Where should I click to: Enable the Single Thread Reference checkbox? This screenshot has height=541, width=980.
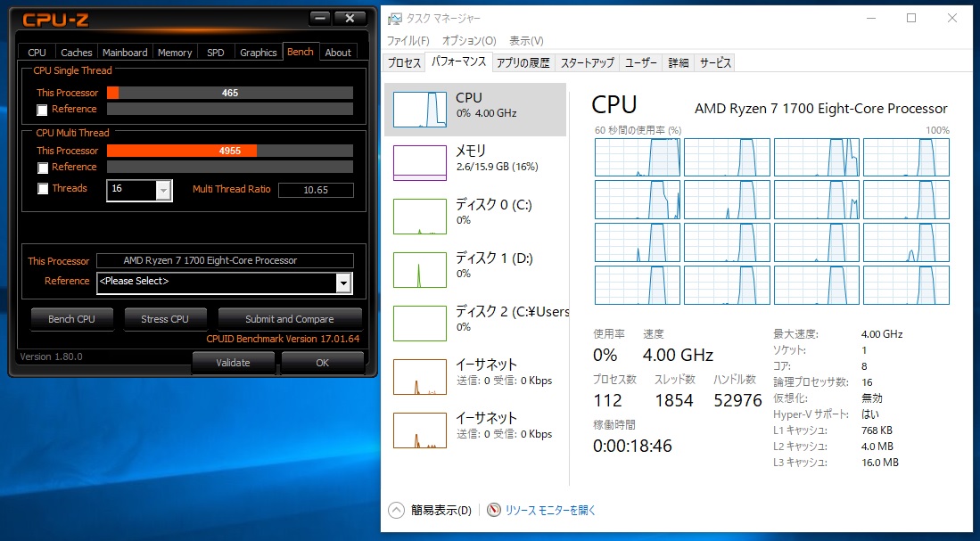point(42,110)
